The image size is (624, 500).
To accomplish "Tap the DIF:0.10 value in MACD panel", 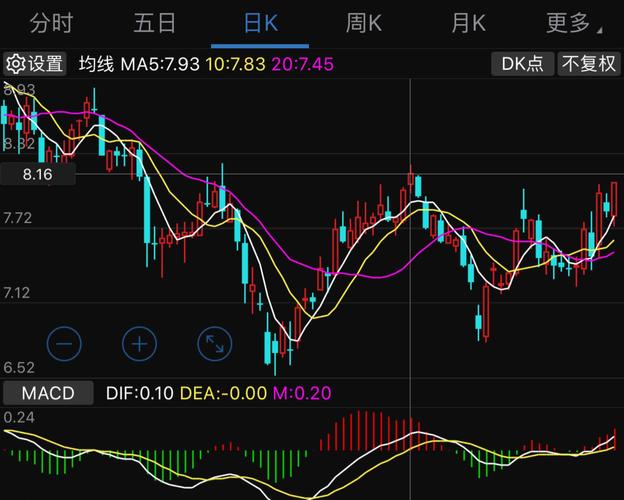I will [139, 393].
